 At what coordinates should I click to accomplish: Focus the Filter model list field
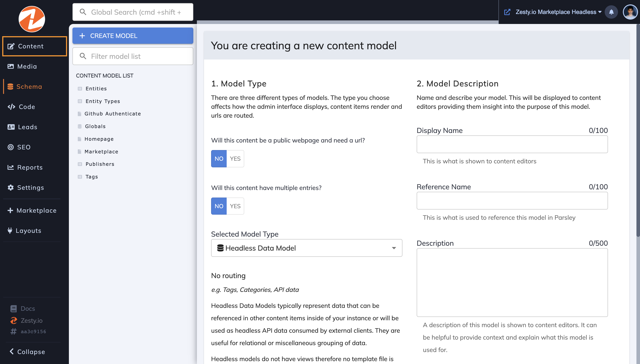(133, 56)
